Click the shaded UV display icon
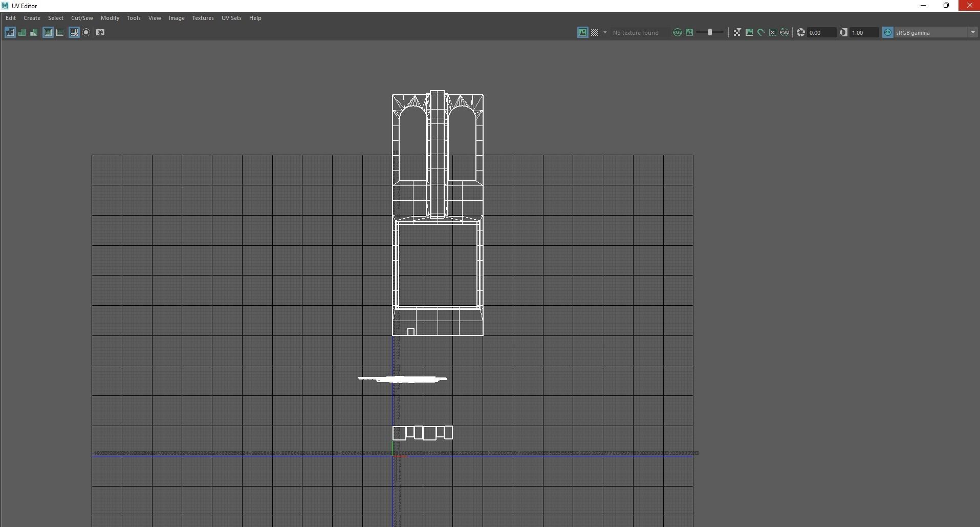This screenshot has height=527, width=980. click(22, 32)
